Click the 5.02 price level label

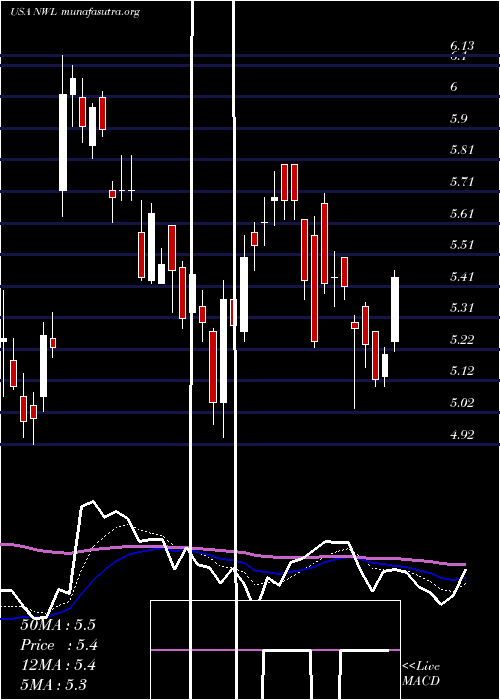tap(462, 403)
